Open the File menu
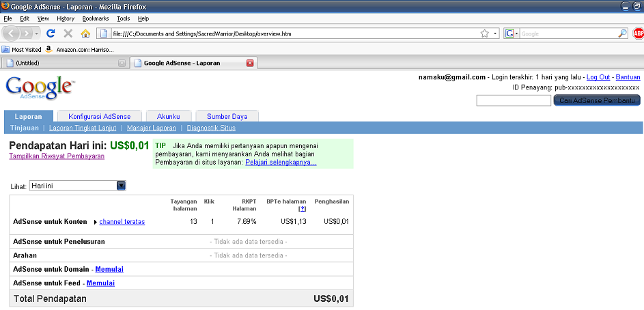 pos(8,18)
